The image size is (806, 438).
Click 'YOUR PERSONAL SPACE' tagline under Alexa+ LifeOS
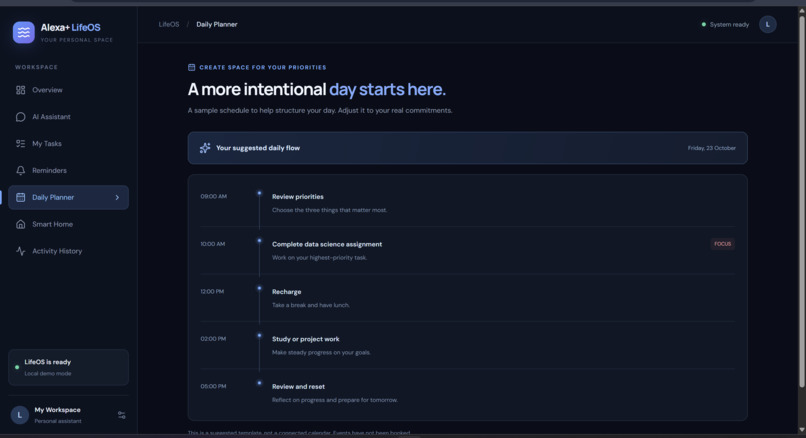coord(77,40)
